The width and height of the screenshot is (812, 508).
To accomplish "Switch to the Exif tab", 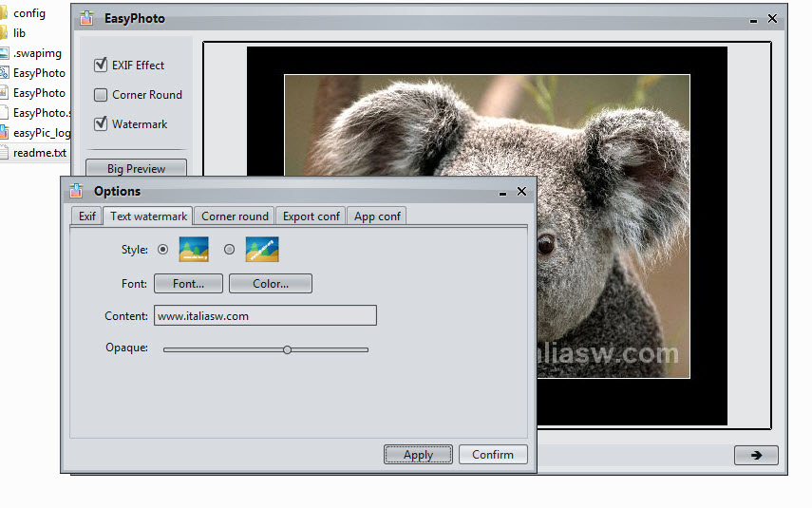I will click(x=87, y=216).
